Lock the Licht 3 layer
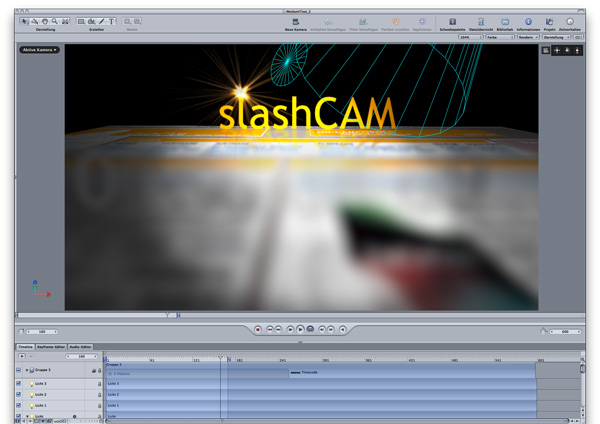The image size is (600, 424). [99, 383]
